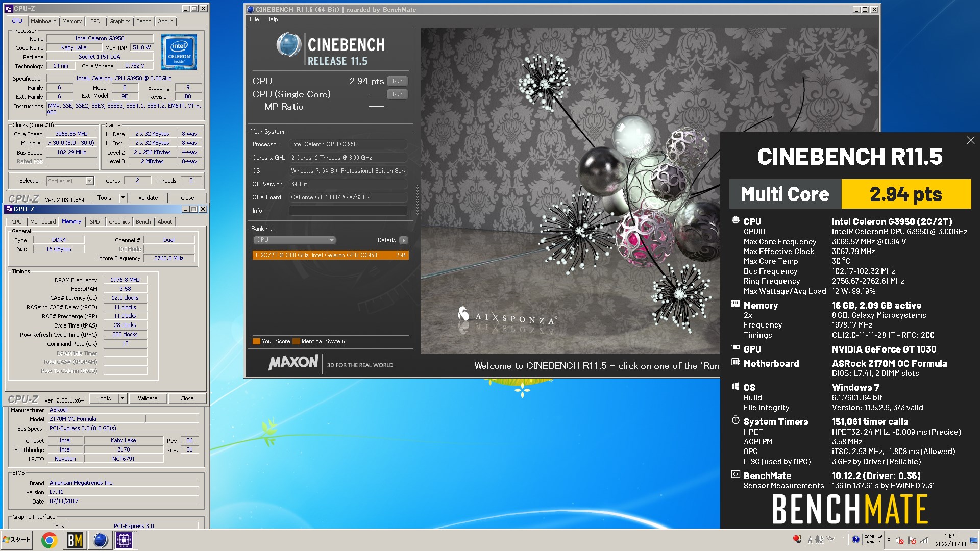Screen dimensions: 980x551
Task: Click Validate in top CPU-Z window
Action: click(x=148, y=198)
